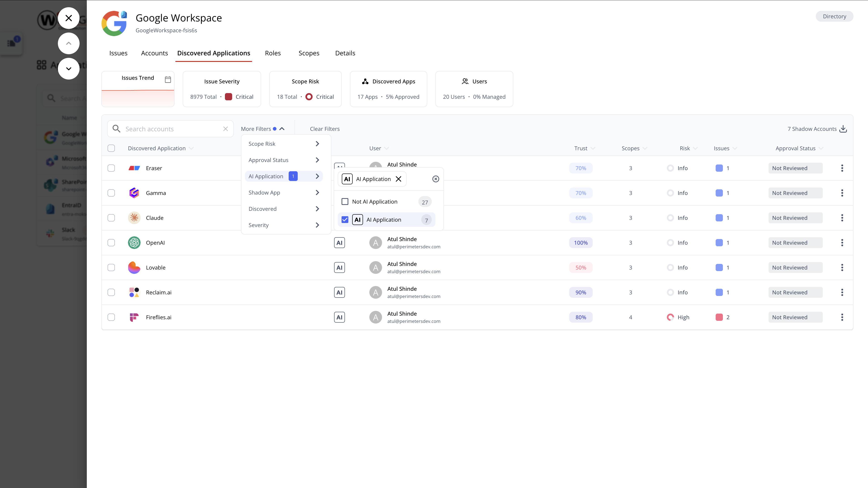Check the Eraser row checkbox
This screenshot has width=868, height=488.
pos(111,168)
